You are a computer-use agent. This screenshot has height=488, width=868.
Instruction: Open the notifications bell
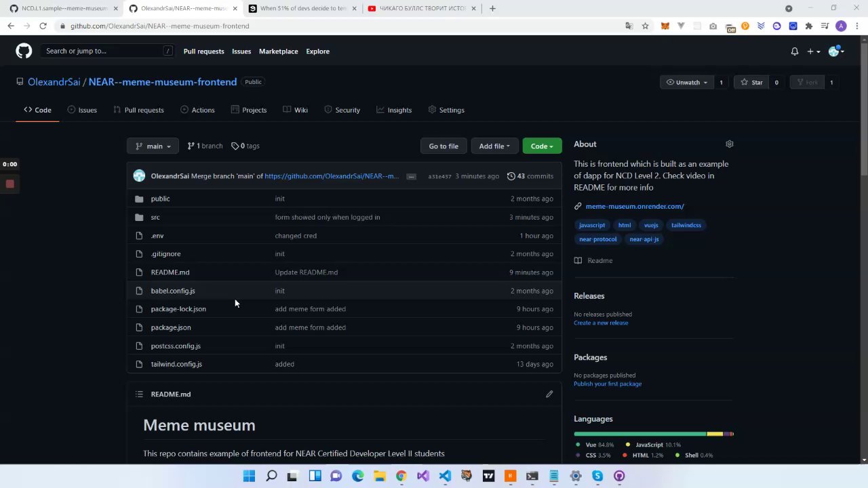tap(795, 52)
